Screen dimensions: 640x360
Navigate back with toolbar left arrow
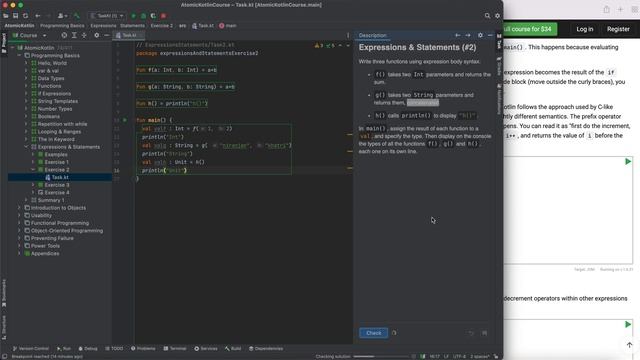tap(38, 16)
